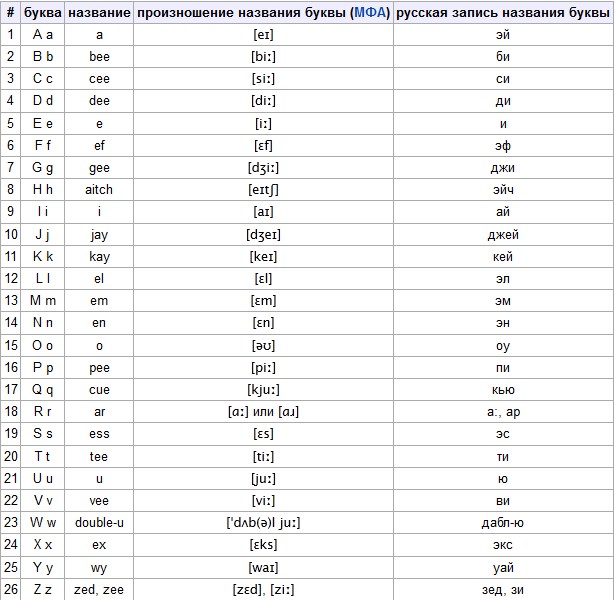
Task: Click the 'уай' Russian transcription cell
Action: tap(503, 567)
